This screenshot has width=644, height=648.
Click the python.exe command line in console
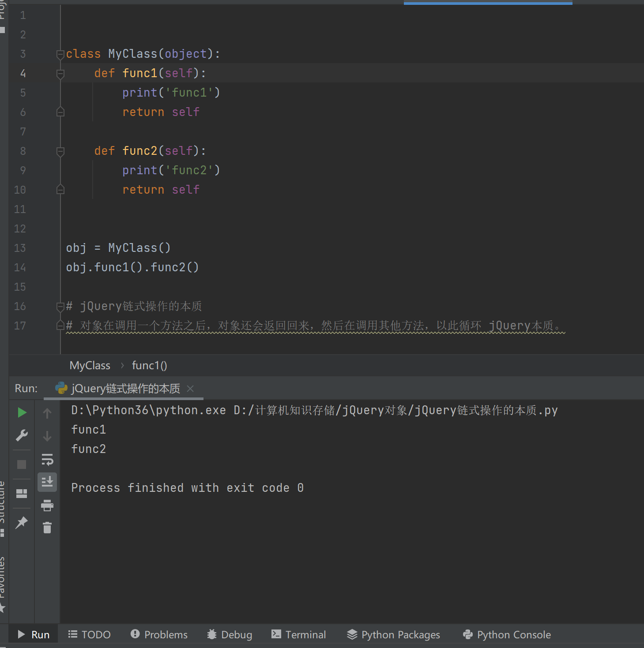coord(315,410)
